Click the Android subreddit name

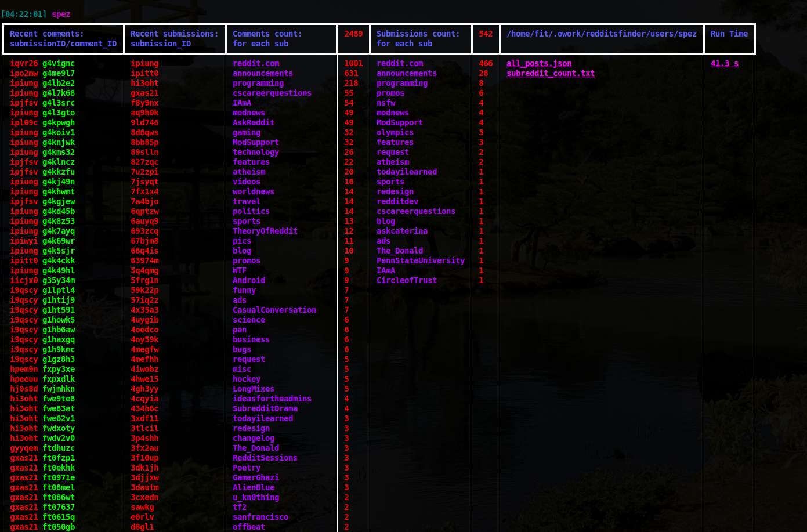(x=249, y=280)
